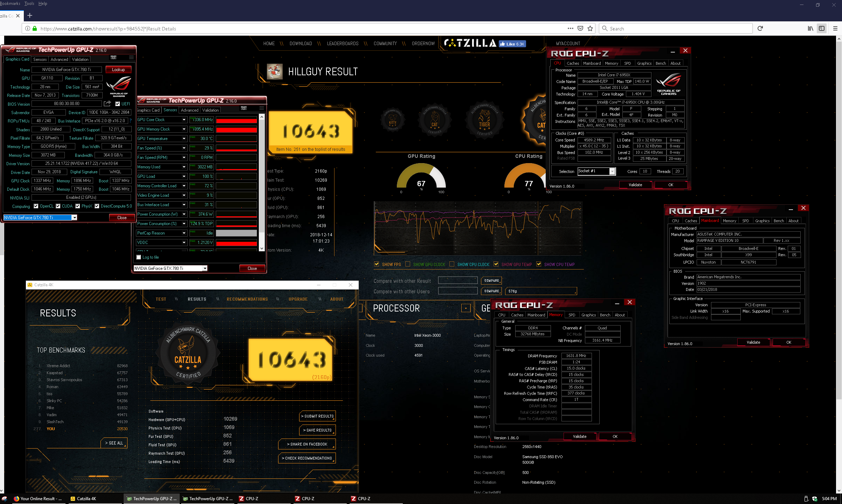Expand the Power Consumption (W) sensor dropdown
The width and height of the screenshot is (842, 504).
click(x=184, y=214)
